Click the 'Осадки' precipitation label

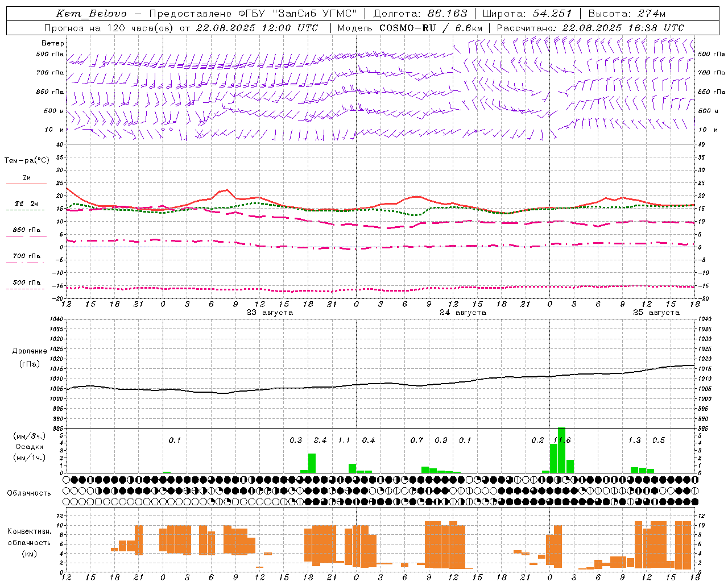pyautogui.click(x=30, y=447)
